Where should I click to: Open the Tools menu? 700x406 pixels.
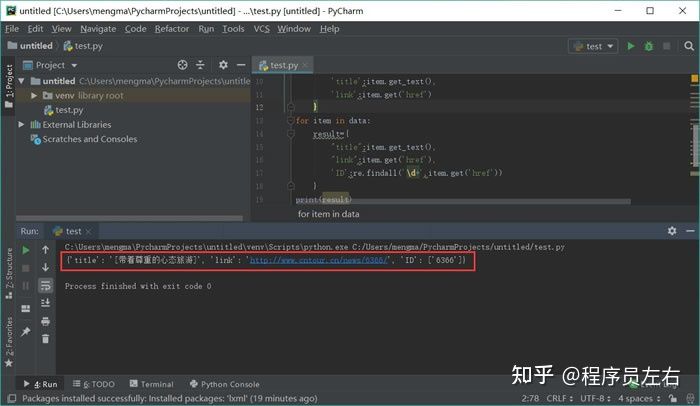click(x=233, y=29)
